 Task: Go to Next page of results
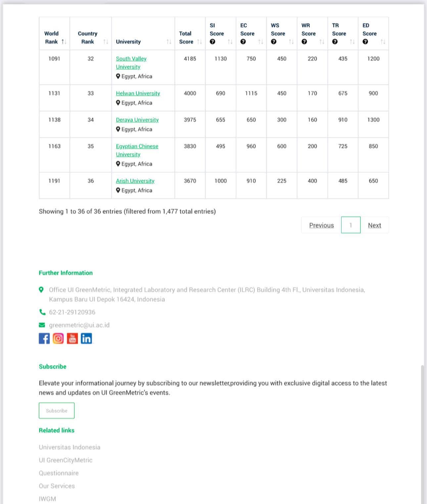tap(374, 225)
